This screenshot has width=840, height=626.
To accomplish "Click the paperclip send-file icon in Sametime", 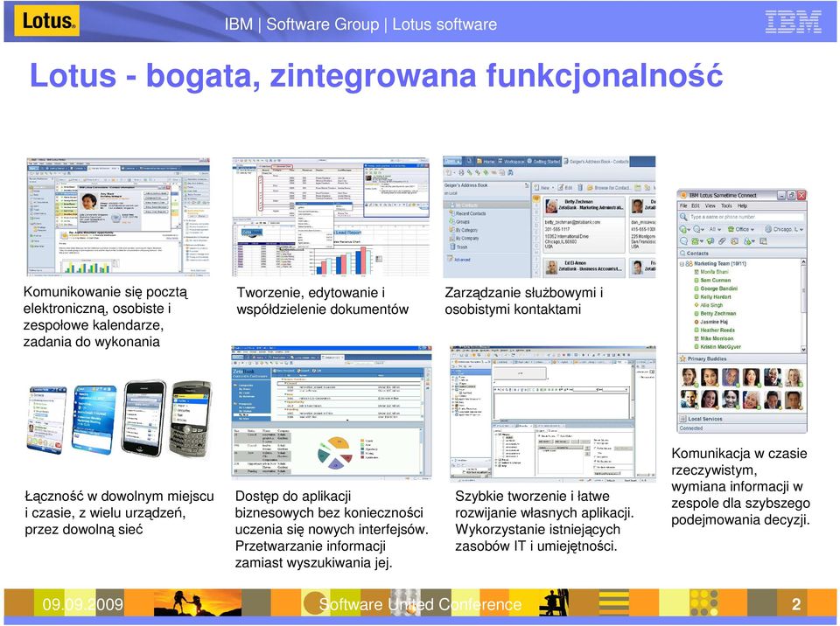I will (x=722, y=241).
